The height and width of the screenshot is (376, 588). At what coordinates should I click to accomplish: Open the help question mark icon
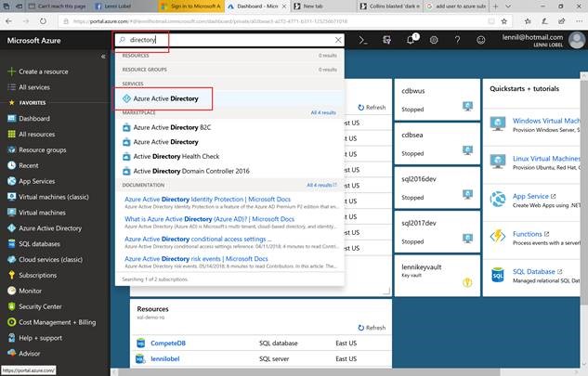457,40
